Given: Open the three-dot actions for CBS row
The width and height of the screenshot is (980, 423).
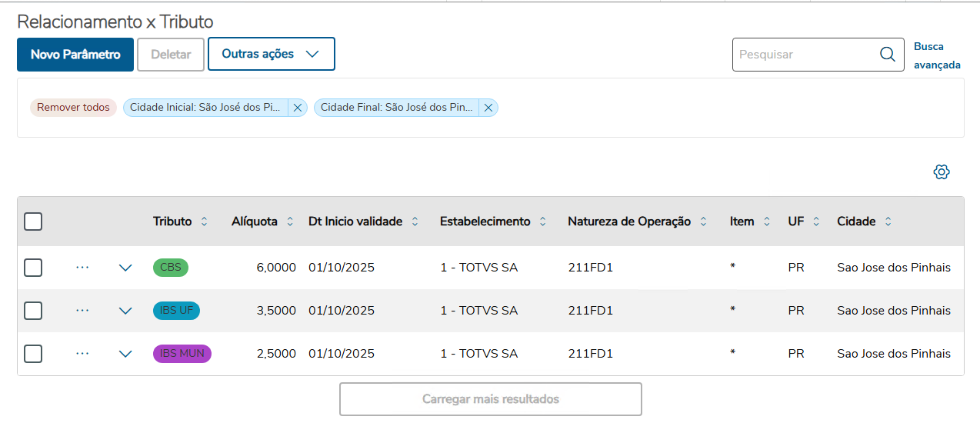Looking at the screenshot, I should pyautogui.click(x=82, y=268).
